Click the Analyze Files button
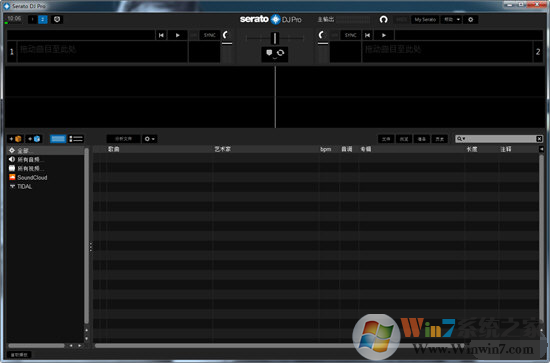The height and width of the screenshot is (363, 550). pos(123,139)
